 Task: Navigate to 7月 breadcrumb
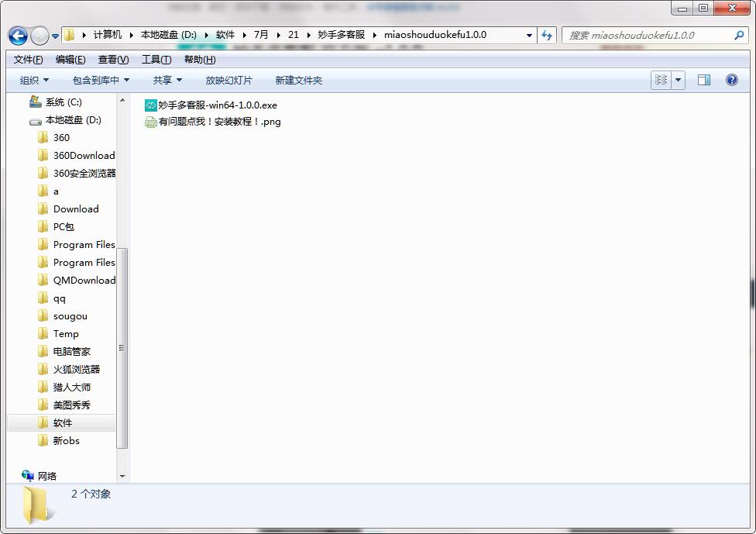click(x=261, y=35)
